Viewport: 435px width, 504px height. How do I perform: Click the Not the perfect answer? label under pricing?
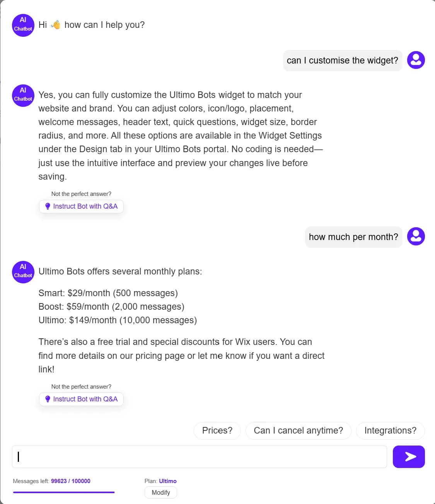click(81, 386)
